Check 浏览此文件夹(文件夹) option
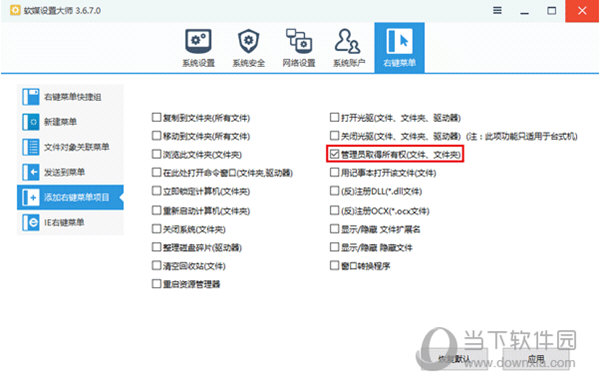Screen dimensions: 600x392 156,154
